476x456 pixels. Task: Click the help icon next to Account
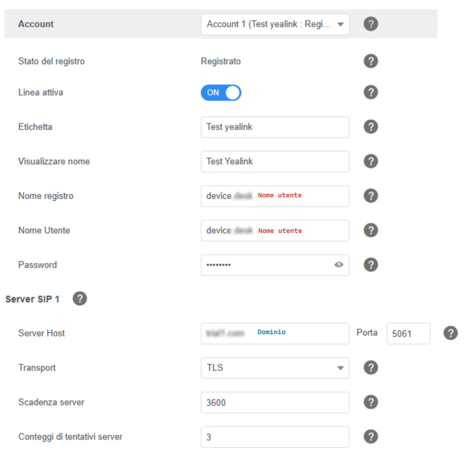[x=371, y=24]
